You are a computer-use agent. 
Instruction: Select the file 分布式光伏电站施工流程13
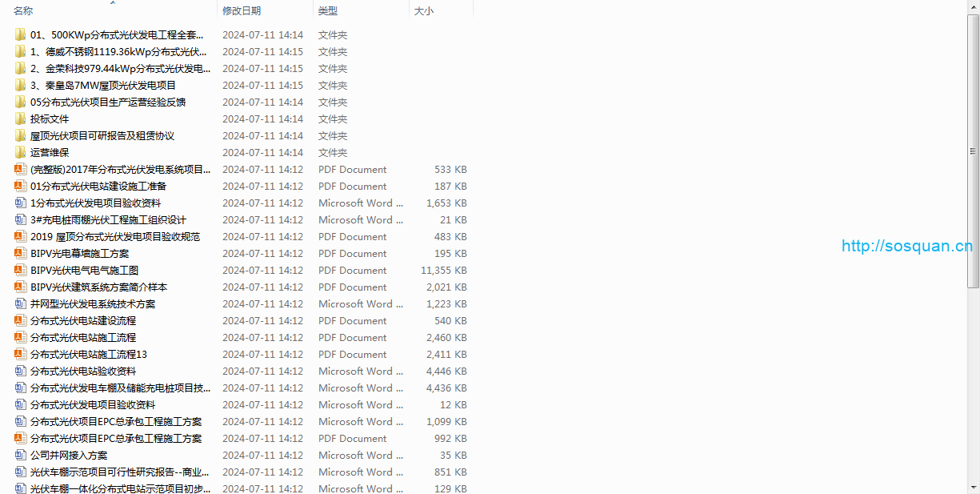tap(89, 354)
